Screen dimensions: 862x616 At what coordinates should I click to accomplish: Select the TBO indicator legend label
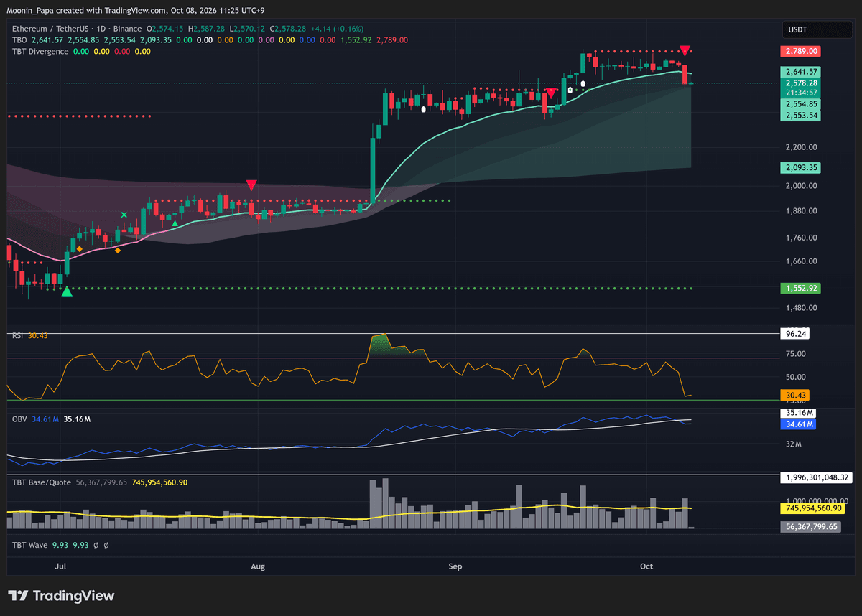coord(19,40)
